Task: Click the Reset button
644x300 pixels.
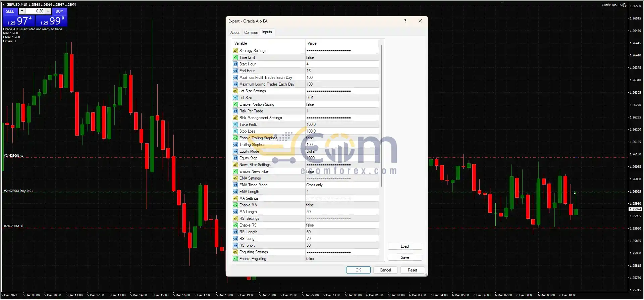Action: pyautogui.click(x=412, y=270)
